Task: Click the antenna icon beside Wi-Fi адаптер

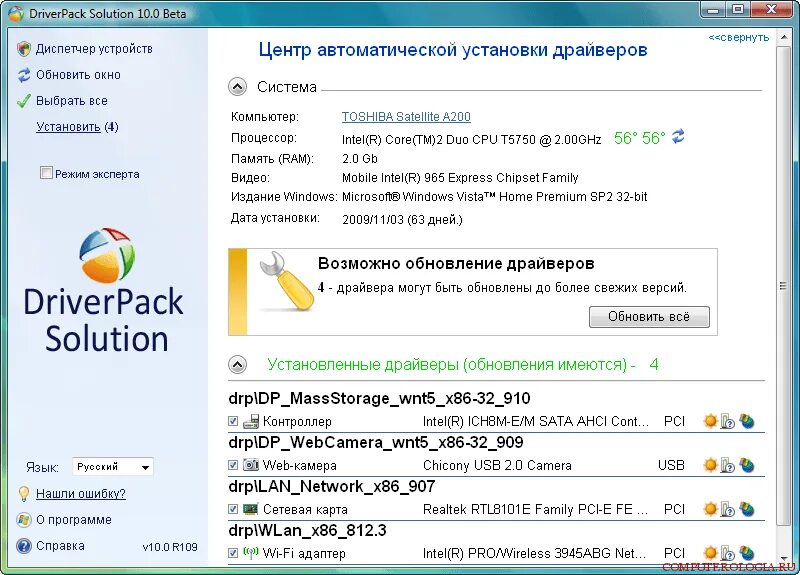Action: coord(251,552)
